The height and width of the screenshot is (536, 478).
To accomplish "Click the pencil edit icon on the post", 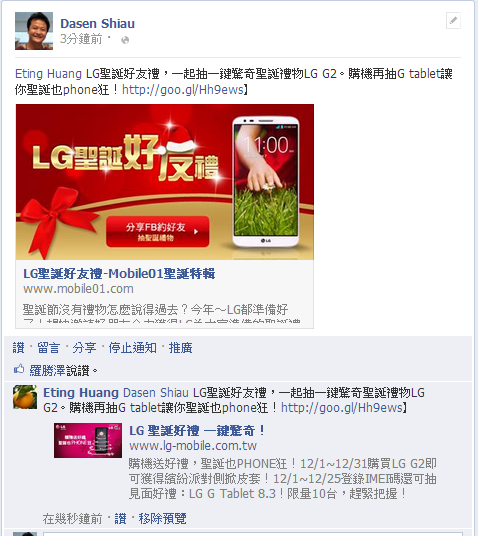I will pos(453,21).
